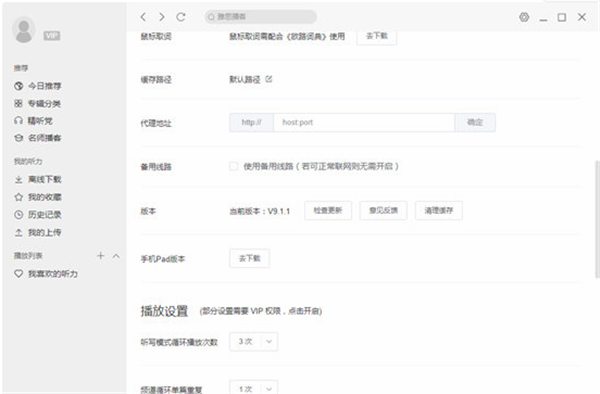Click into the host:port proxy field
Image resolution: width=600 pixels, height=394 pixels.
[x=364, y=122]
